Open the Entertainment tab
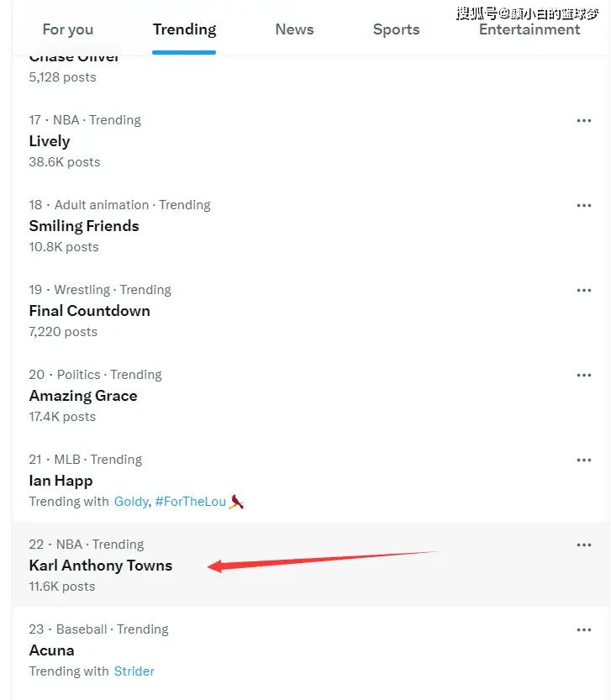 tap(529, 29)
